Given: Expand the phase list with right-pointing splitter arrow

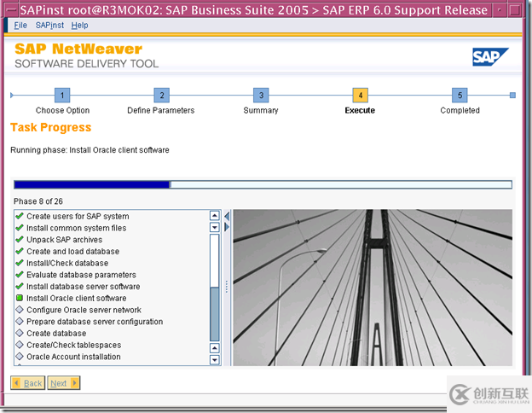Looking at the screenshot, I should pyautogui.click(x=227, y=227).
